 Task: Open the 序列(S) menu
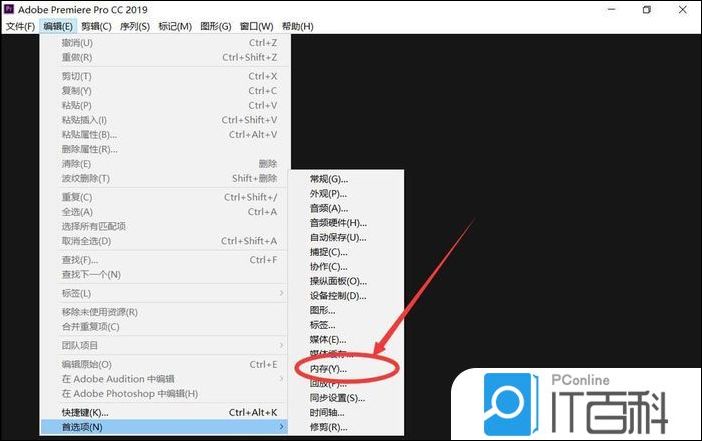[x=135, y=26]
